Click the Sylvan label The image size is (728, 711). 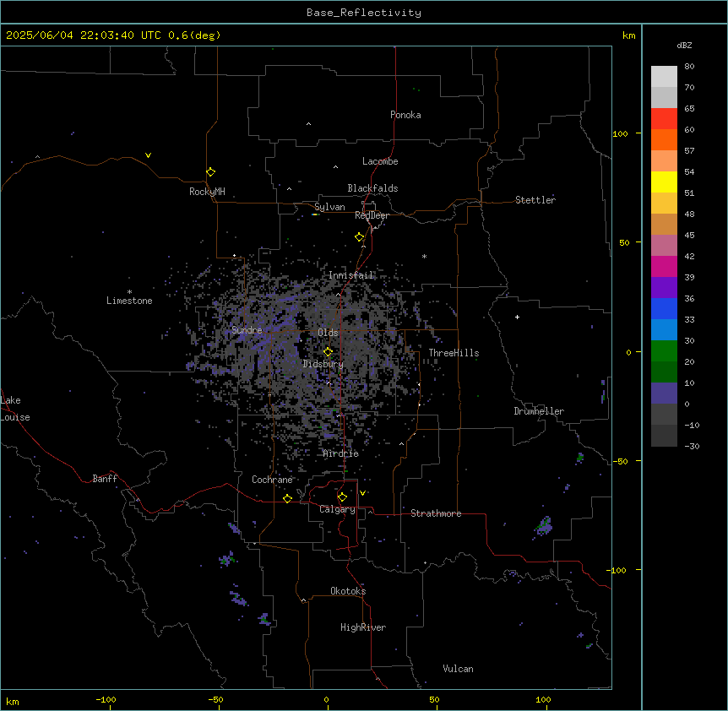click(x=329, y=207)
